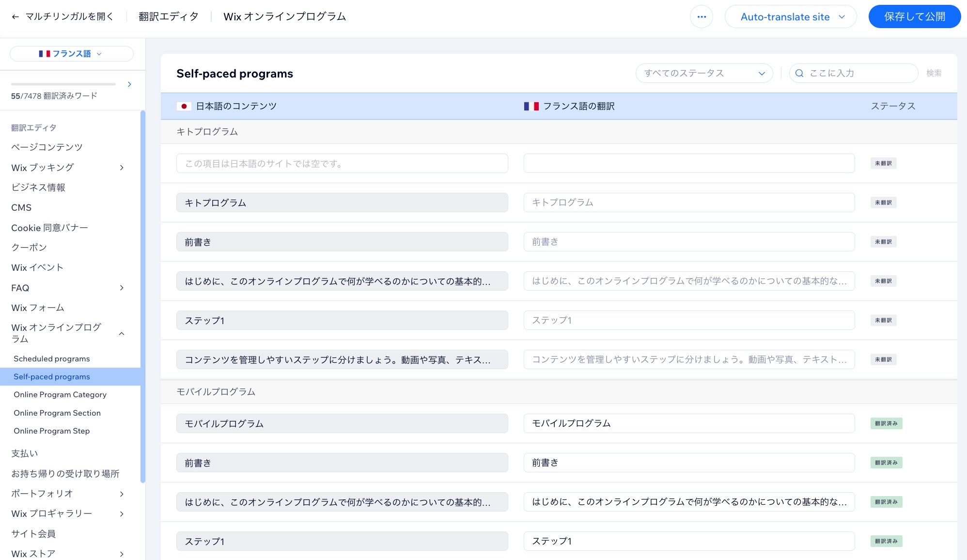Open ページコンテンツ in sidebar

coord(47,147)
